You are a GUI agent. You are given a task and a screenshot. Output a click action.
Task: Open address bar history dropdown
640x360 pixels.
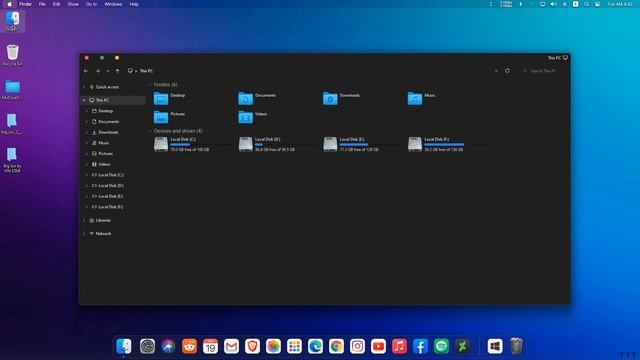tap(496, 71)
